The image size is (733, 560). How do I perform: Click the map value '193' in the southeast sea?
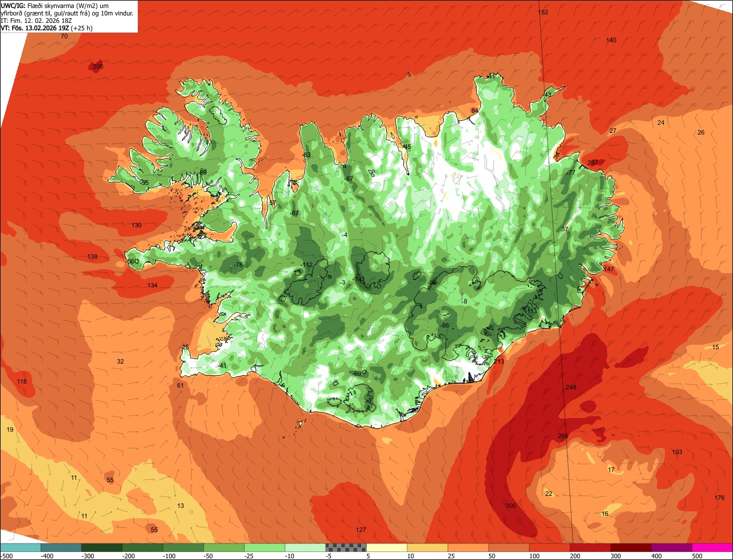point(677,452)
